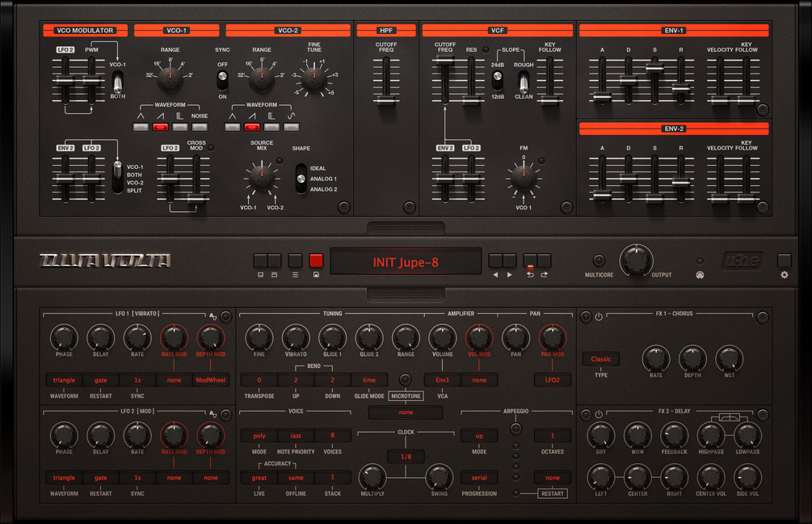The height and width of the screenshot is (524, 812).
Task: Open pan mod source selector showing LFO2
Action: click(553, 380)
